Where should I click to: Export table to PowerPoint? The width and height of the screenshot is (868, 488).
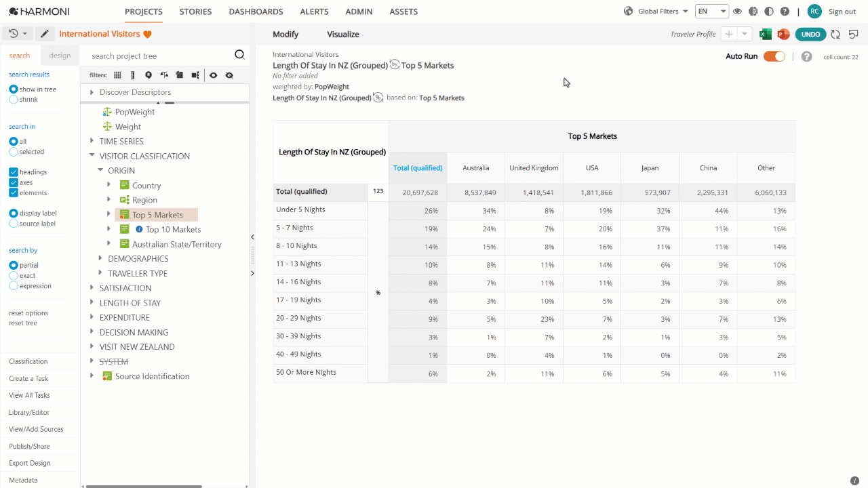coord(783,34)
